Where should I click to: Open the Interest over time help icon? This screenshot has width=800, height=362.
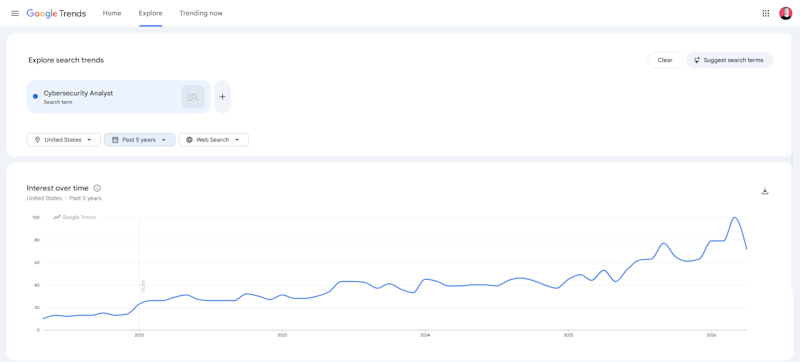tap(97, 188)
